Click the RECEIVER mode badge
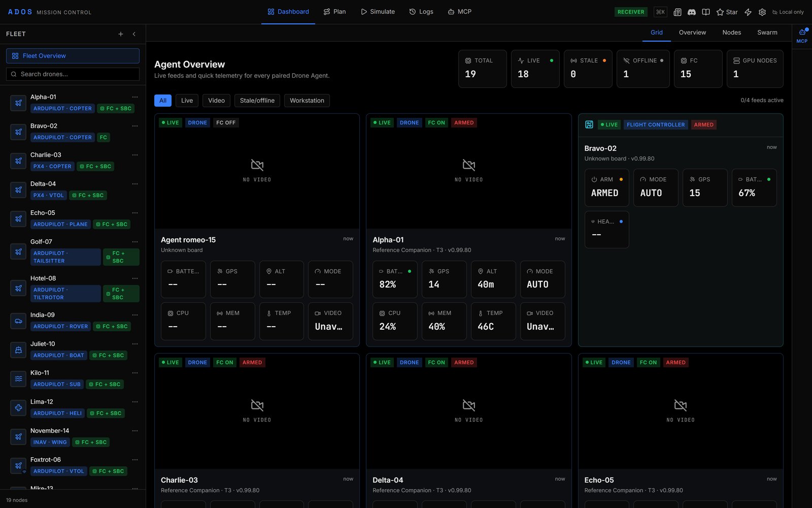Viewport: 812px width, 508px height. click(631, 12)
